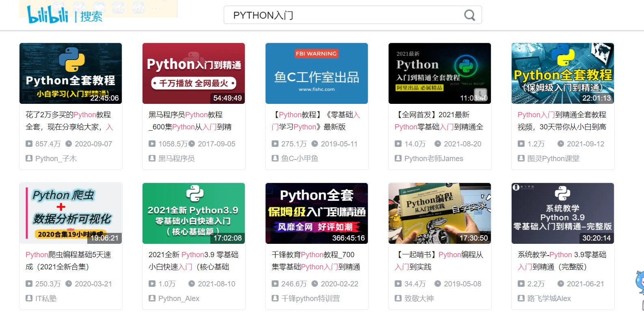Open uploader page 黑马程序员
Viewport: 644px width, 314px height.
click(176, 158)
